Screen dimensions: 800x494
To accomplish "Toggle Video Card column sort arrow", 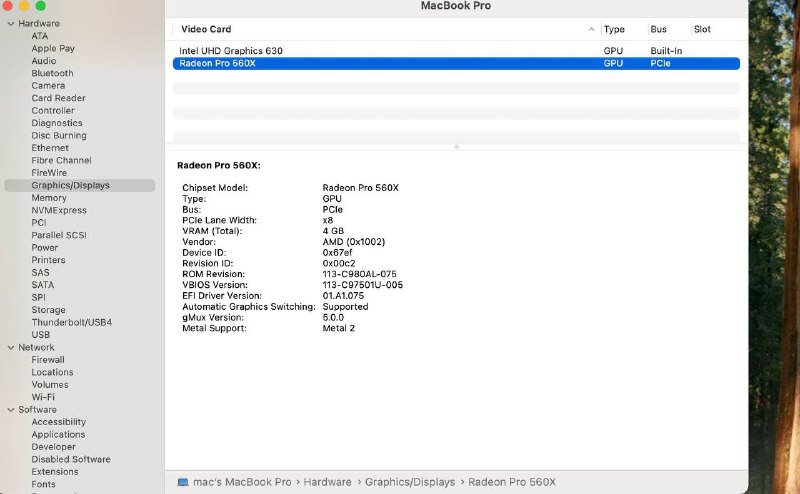I will pos(591,29).
